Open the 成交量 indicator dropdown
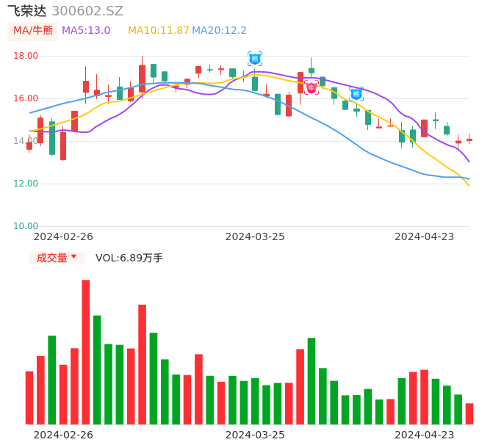The width and height of the screenshot is (504, 445). click(57, 258)
